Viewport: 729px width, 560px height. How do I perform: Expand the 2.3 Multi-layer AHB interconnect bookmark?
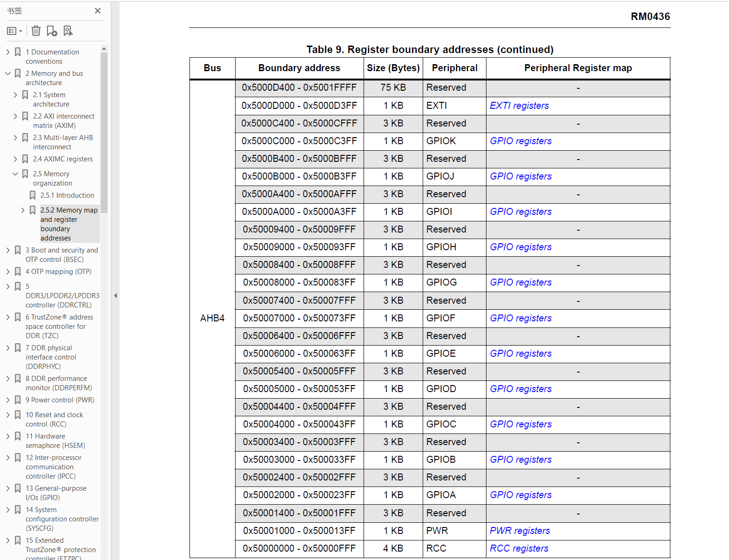(15, 138)
